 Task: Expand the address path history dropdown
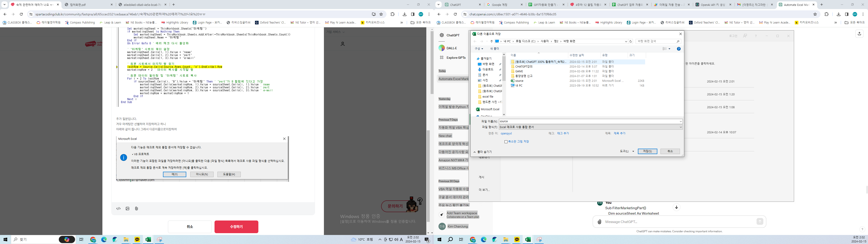(x=626, y=41)
